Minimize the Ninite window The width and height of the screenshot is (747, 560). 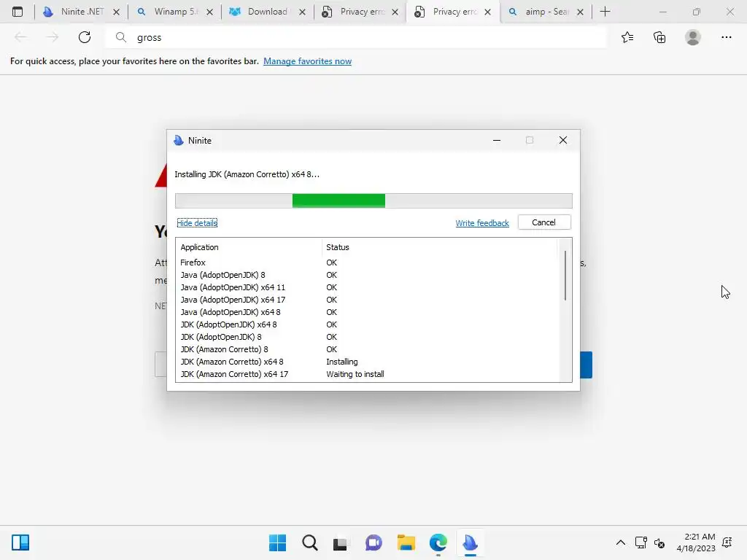(x=496, y=140)
